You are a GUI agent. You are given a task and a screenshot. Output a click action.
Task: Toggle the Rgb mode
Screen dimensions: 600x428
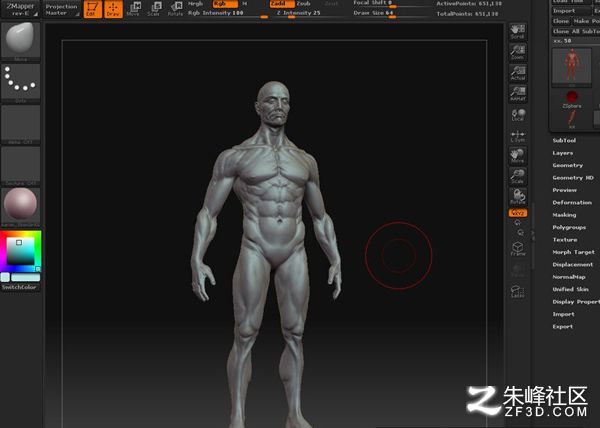coord(225,3)
